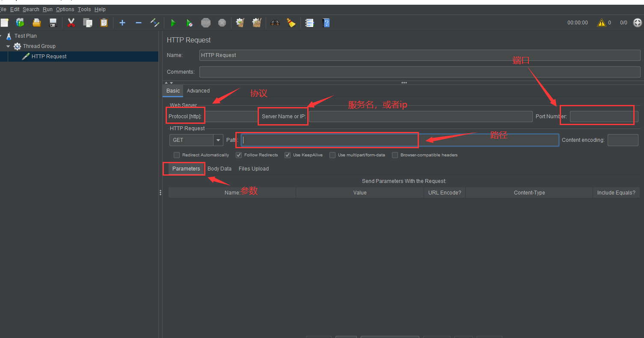
Task: Click the Toggle wand toolbar icon
Action: [155, 23]
